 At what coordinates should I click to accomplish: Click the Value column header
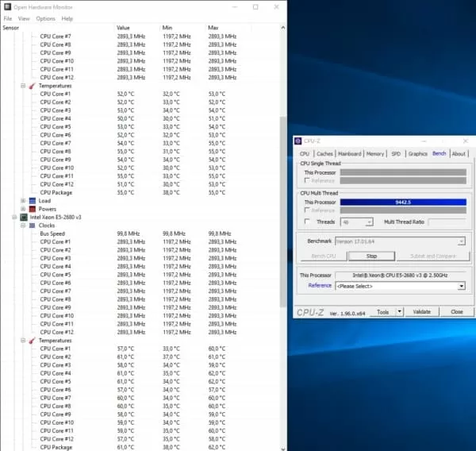[137, 28]
